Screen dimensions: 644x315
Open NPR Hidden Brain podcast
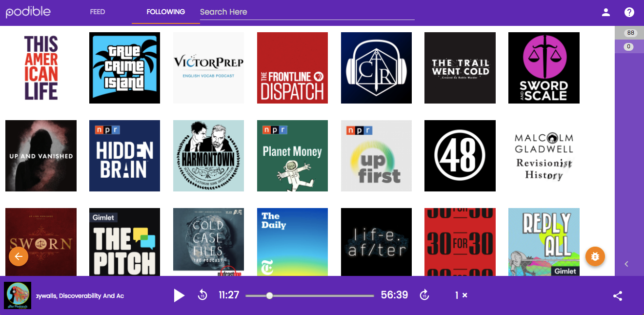pyautogui.click(x=124, y=156)
